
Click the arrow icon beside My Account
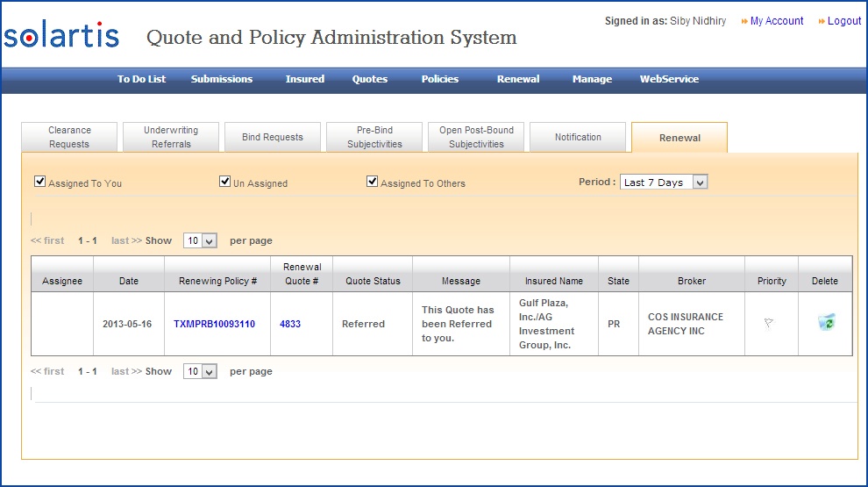pos(744,21)
